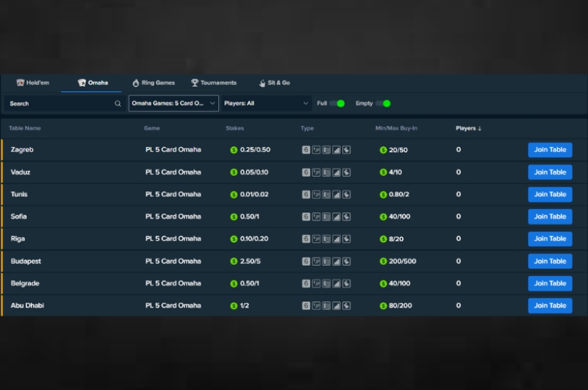Open the Ring Games tab
Viewport: 588px width, 390px height.
154,83
